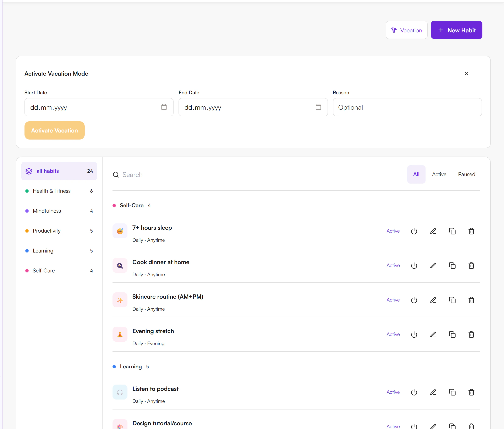
Task: Select the All filter tab
Action: coord(416,174)
